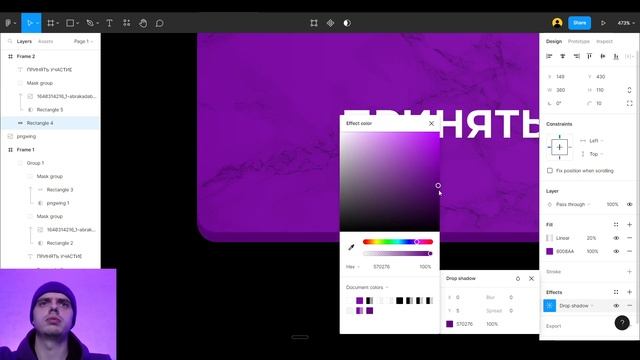Click the Create component icon
This screenshot has width=640, height=360.
331,23
